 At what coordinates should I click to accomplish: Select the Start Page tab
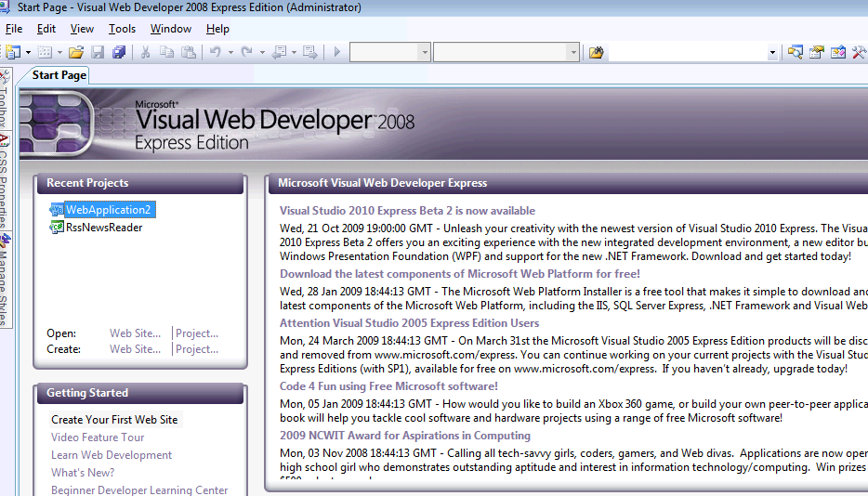click(x=59, y=75)
